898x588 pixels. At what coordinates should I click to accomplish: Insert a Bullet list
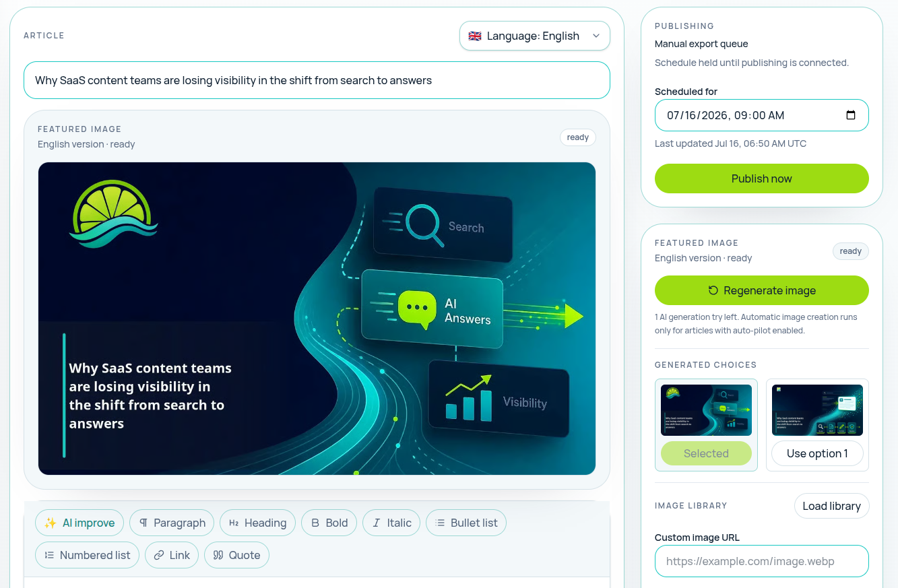466,523
